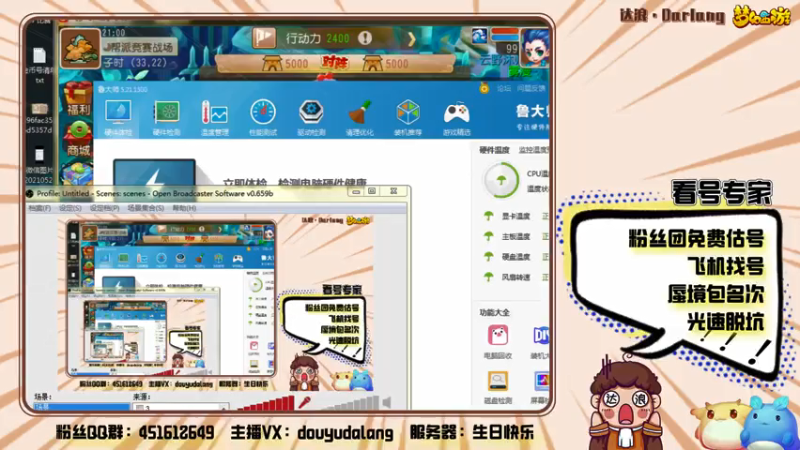
Task: Click the CPU temperature circular gauge
Action: pyautogui.click(x=501, y=180)
